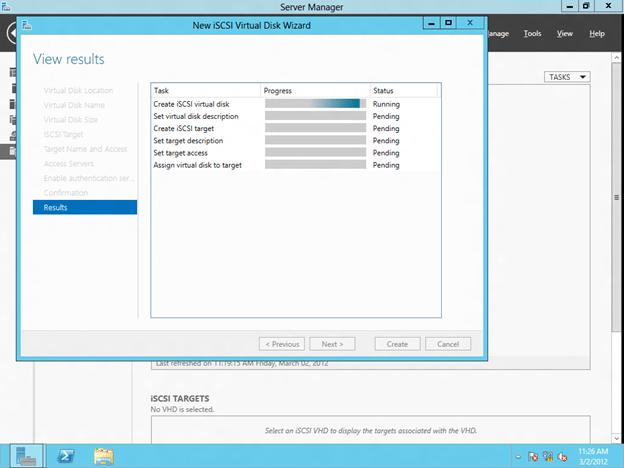624x468 pixels.
Task: Click the Action Center flag tray icon
Action: pyautogui.click(x=534, y=456)
